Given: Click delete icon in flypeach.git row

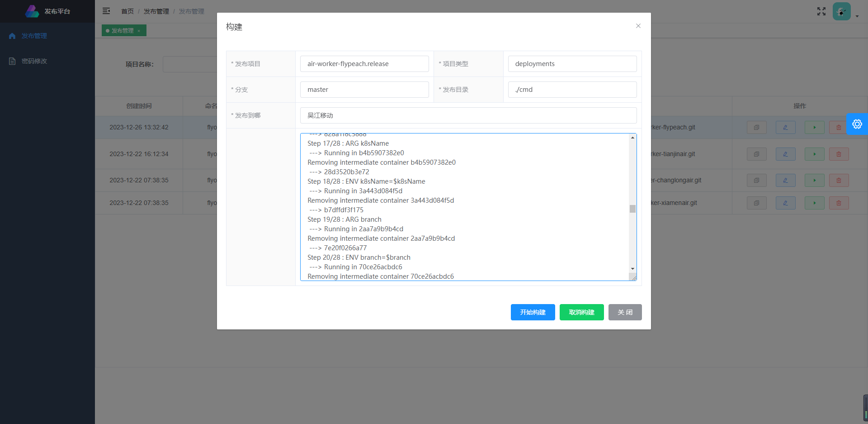Looking at the screenshot, I should (x=839, y=128).
